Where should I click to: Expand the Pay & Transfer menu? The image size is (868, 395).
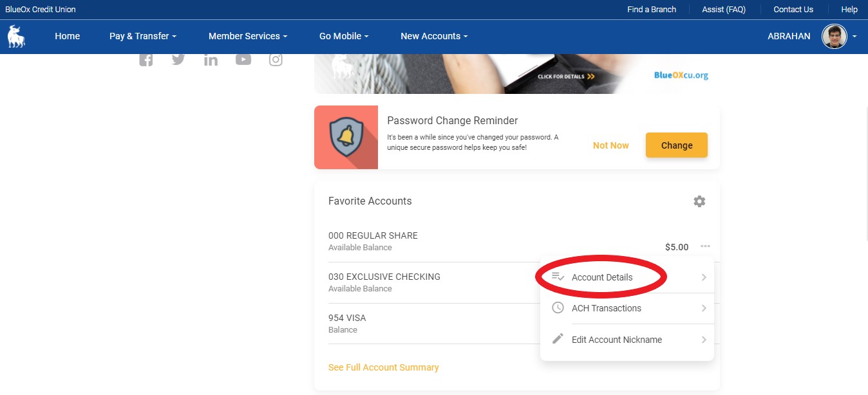pyautogui.click(x=142, y=37)
